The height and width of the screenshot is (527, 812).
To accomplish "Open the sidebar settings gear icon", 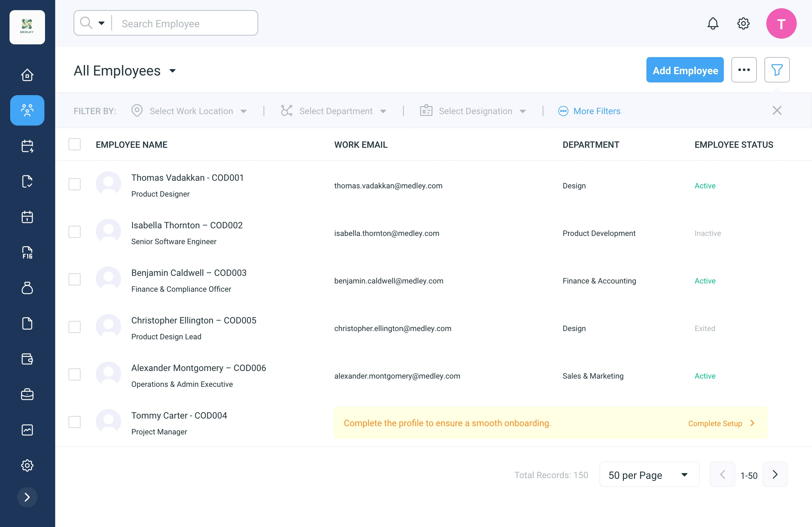I will click(27, 465).
